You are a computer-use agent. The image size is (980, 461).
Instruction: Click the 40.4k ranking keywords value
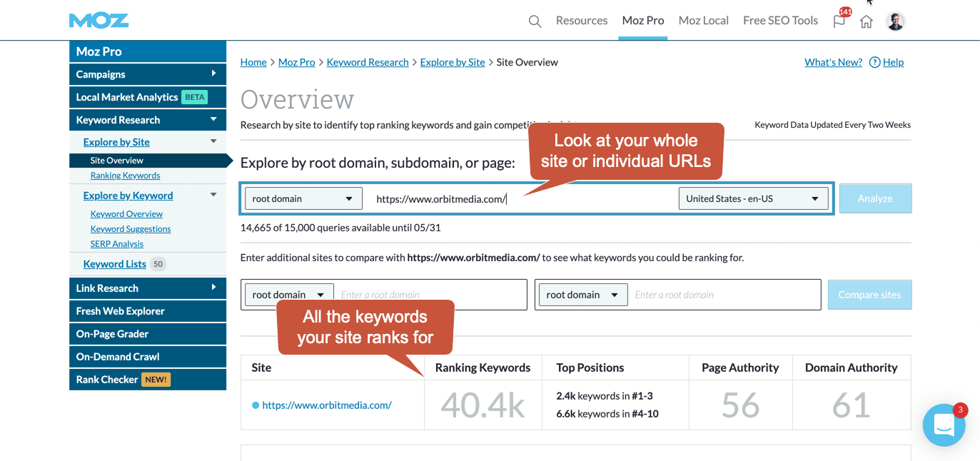483,405
